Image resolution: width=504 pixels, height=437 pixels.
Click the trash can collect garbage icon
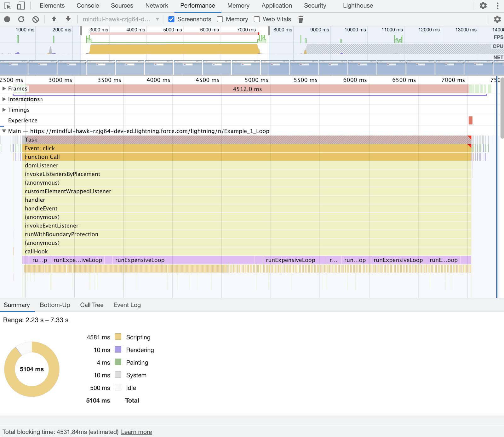pos(301,19)
